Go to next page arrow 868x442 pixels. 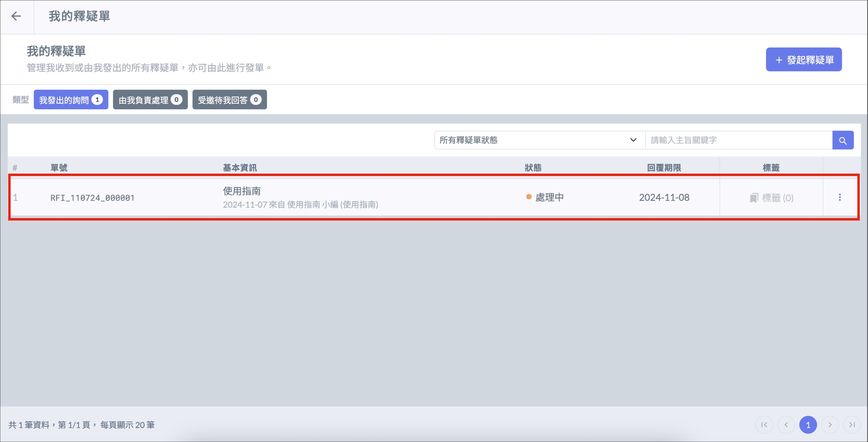(830, 425)
